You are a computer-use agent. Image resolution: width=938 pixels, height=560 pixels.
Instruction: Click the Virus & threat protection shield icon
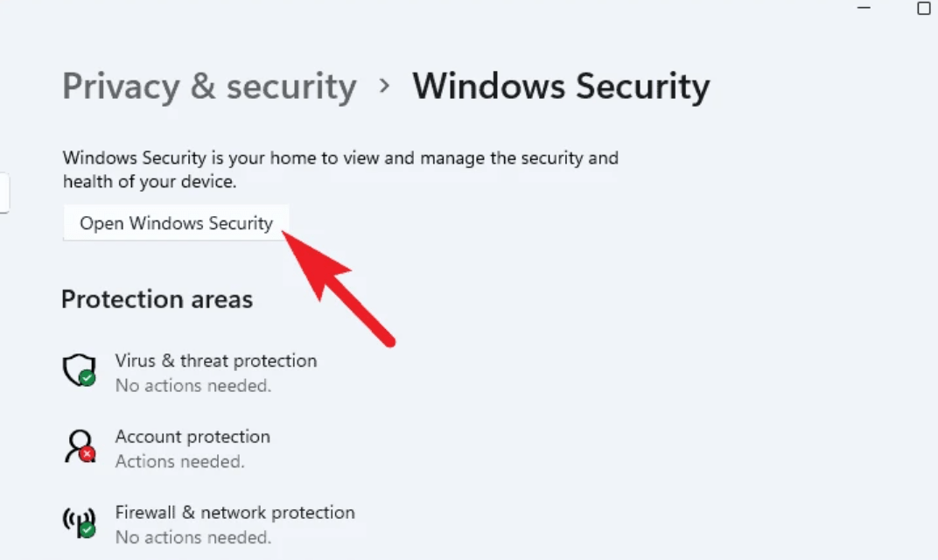click(77, 368)
